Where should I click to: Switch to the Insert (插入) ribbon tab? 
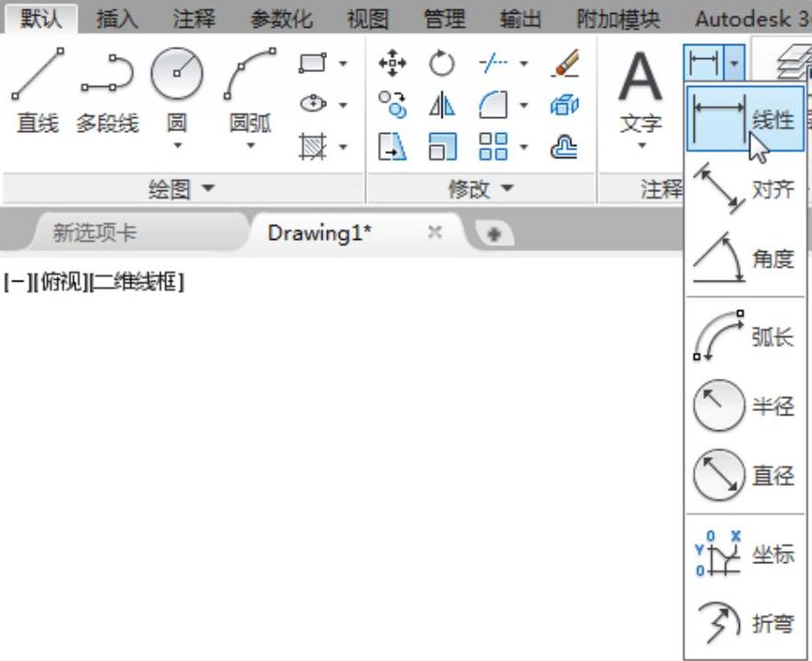pyautogui.click(x=117, y=19)
